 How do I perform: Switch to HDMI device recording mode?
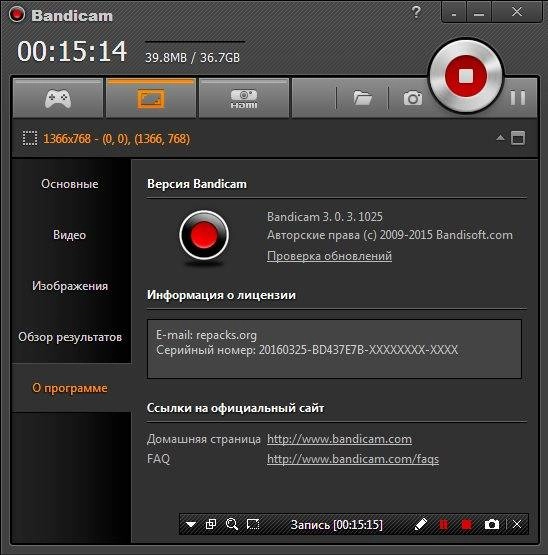point(244,98)
